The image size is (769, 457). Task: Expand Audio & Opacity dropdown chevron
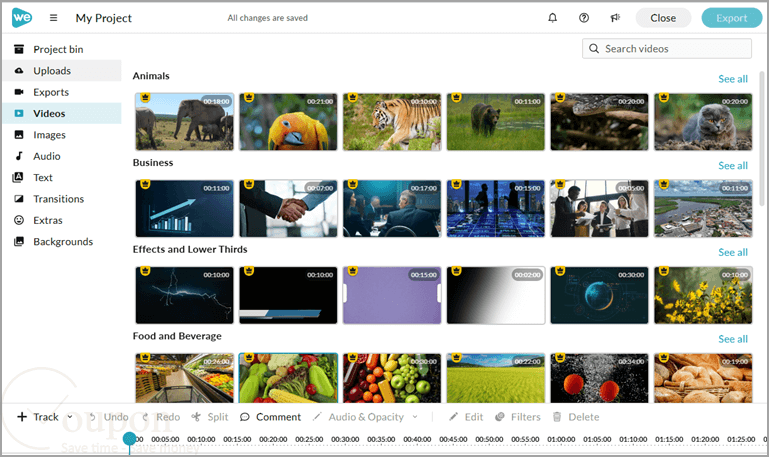[415, 417]
